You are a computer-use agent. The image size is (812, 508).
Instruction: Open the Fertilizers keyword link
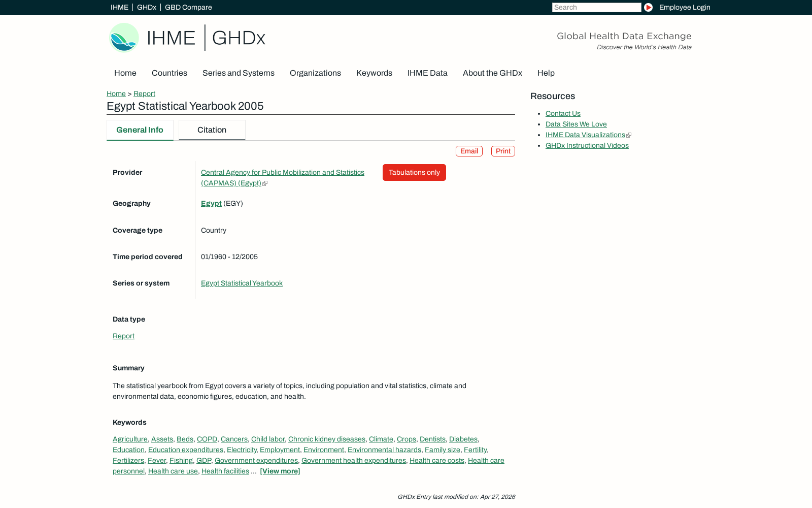[x=128, y=460]
